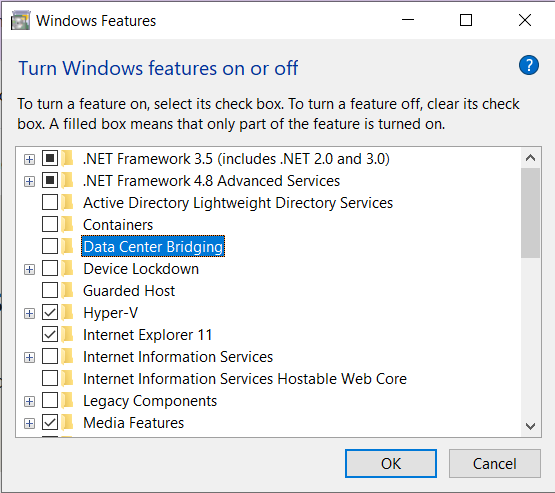
Task: Click the scrollbar up arrow
Action: [x=530, y=158]
